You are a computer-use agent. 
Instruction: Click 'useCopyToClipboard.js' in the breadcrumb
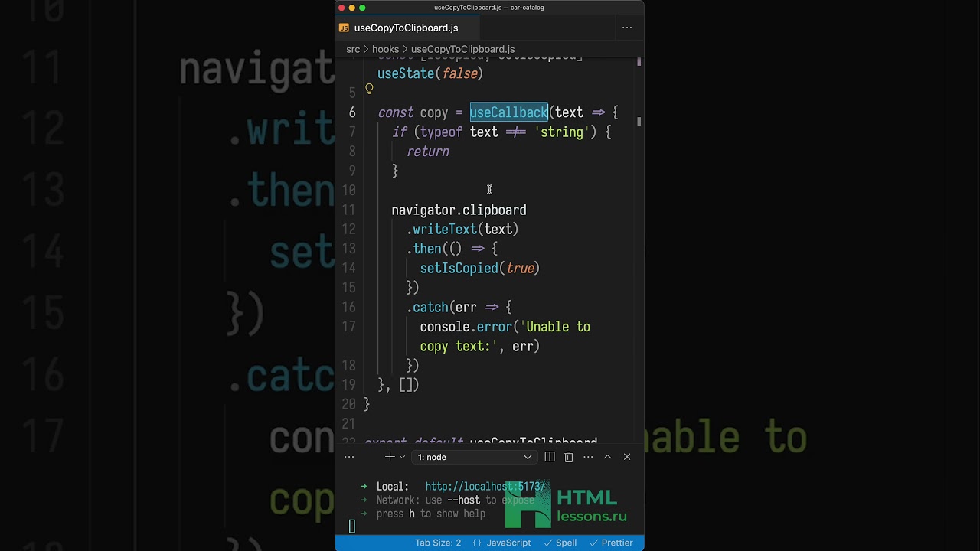462,49
